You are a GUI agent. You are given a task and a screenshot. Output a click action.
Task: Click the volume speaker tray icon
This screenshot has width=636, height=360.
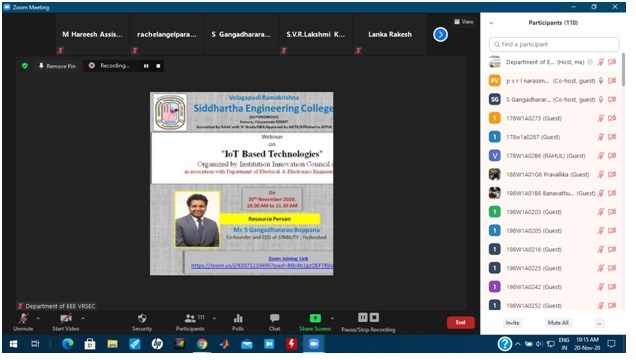pyautogui.click(x=539, y=344)
